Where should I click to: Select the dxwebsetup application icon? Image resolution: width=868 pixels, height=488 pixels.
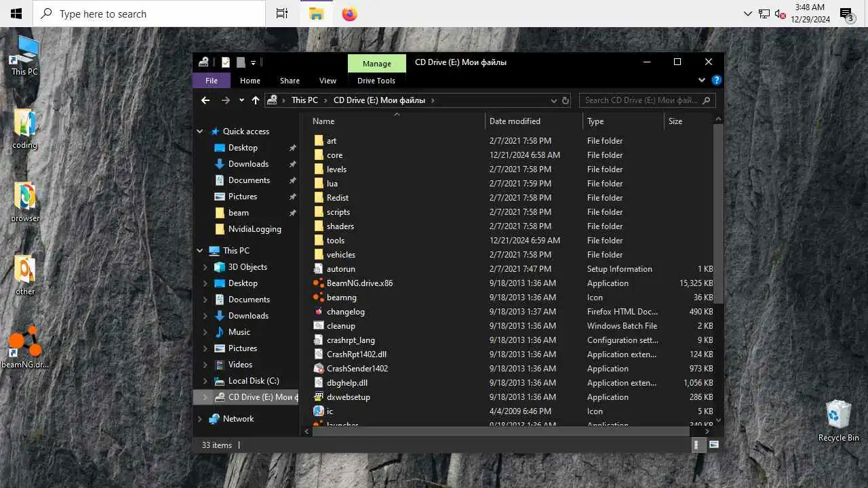click(x=319, y=397)
